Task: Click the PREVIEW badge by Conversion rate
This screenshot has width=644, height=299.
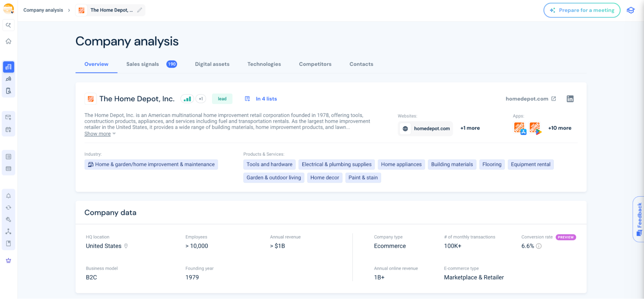Action: [x=566, y=237]
